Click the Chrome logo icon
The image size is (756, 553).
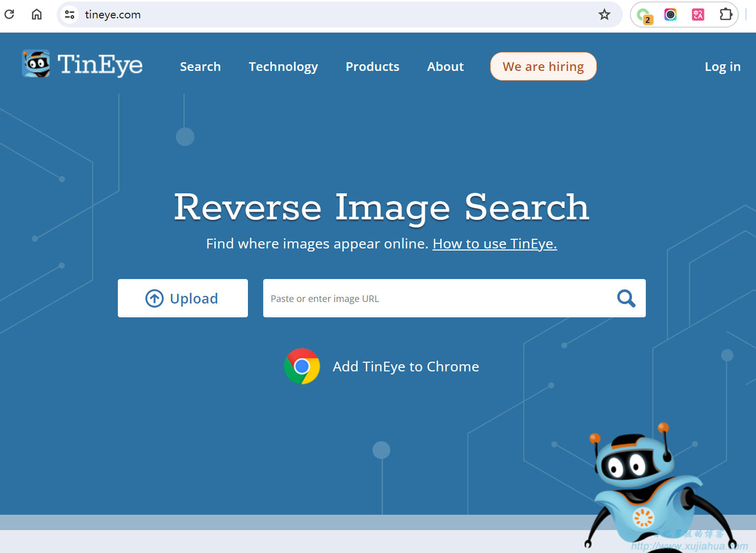302,366
